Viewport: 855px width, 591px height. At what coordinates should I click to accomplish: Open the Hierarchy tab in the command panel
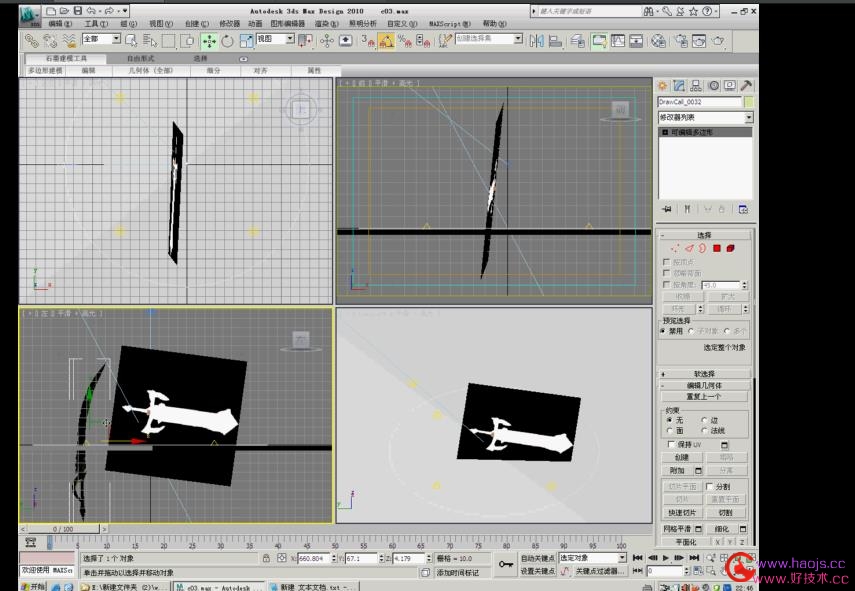pos(696,86)
